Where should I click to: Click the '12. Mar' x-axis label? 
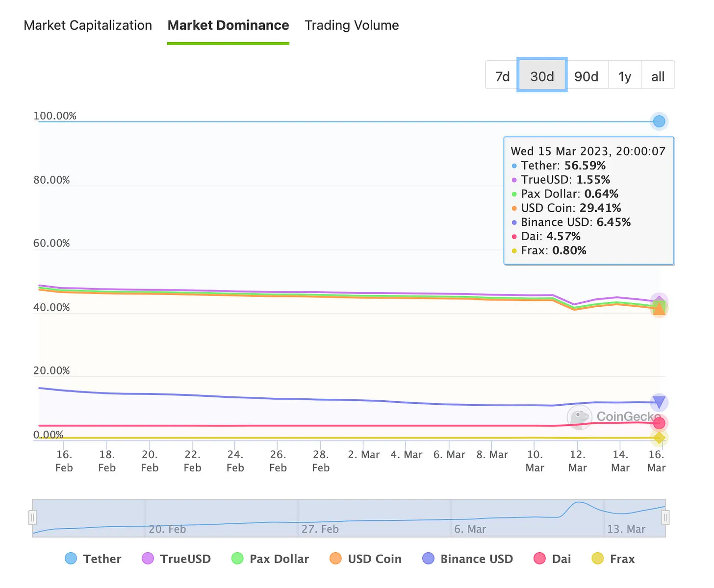[x=578, y=461]
